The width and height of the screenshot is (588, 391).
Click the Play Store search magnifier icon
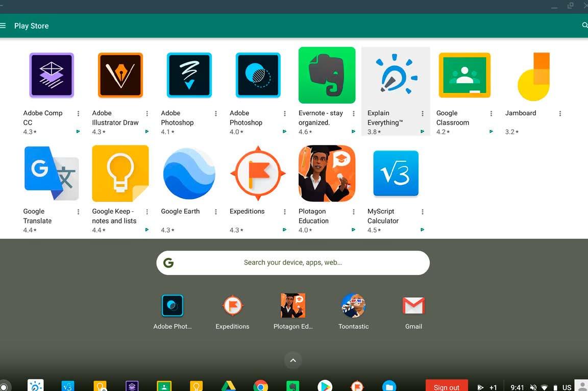coord(584,25)
